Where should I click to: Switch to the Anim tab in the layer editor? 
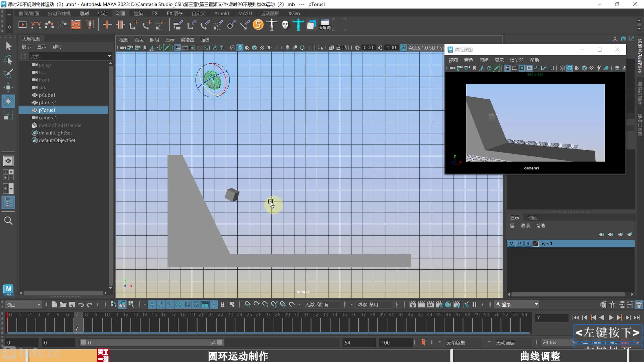tap(533, 218)
